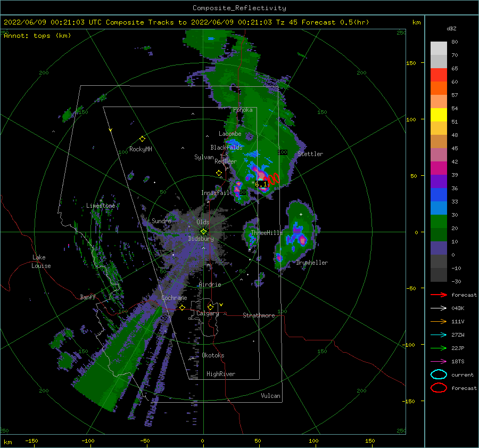
Task: Click the Drumheller label
Action: point(312,263)
